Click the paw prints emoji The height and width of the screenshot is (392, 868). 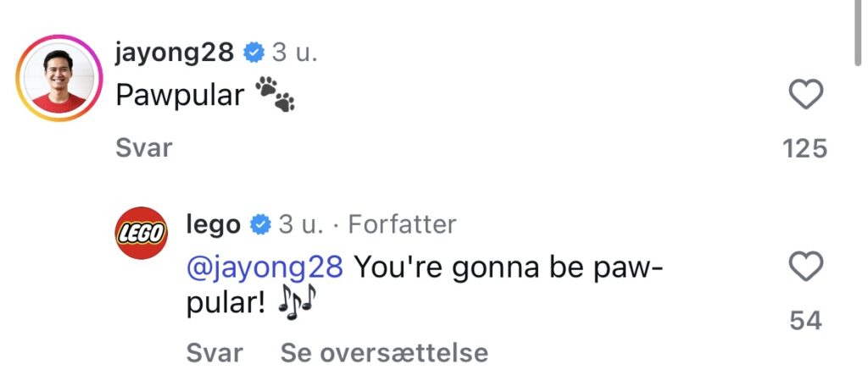275,97
